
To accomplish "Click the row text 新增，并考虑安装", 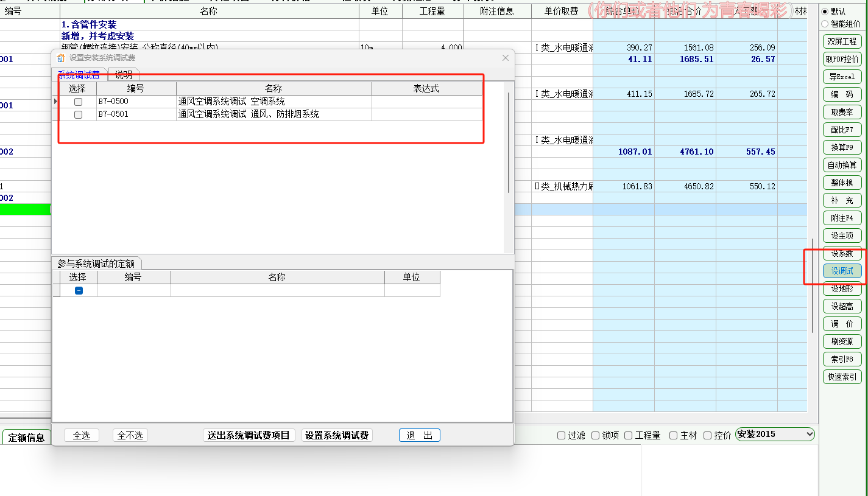I will [x=98, y=37].
